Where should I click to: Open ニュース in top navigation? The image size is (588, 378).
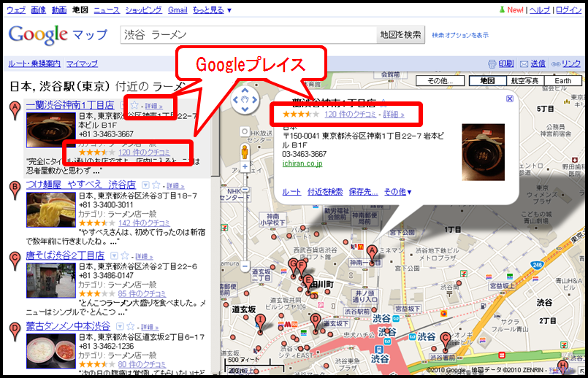tap(107, 10)
